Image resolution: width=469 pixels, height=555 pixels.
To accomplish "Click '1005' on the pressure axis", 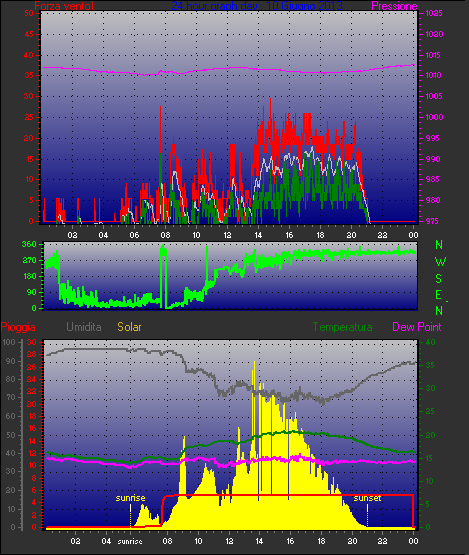I will tap(434, 96).
